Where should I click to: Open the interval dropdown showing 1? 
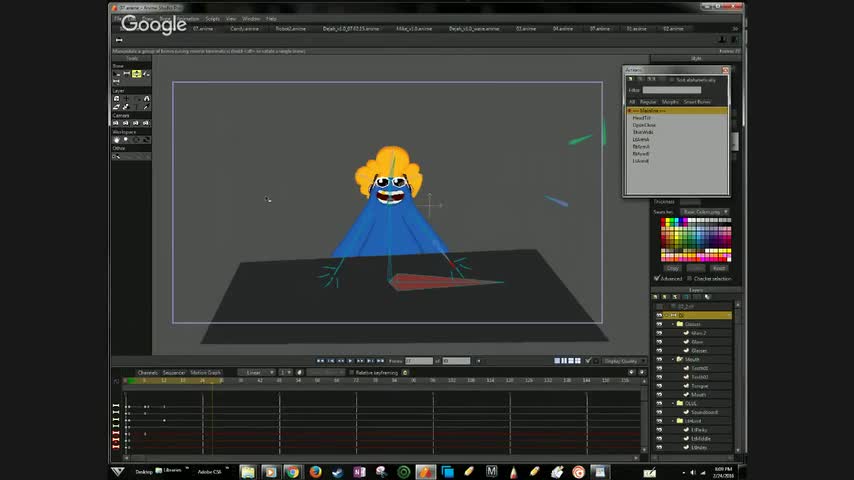285,373
